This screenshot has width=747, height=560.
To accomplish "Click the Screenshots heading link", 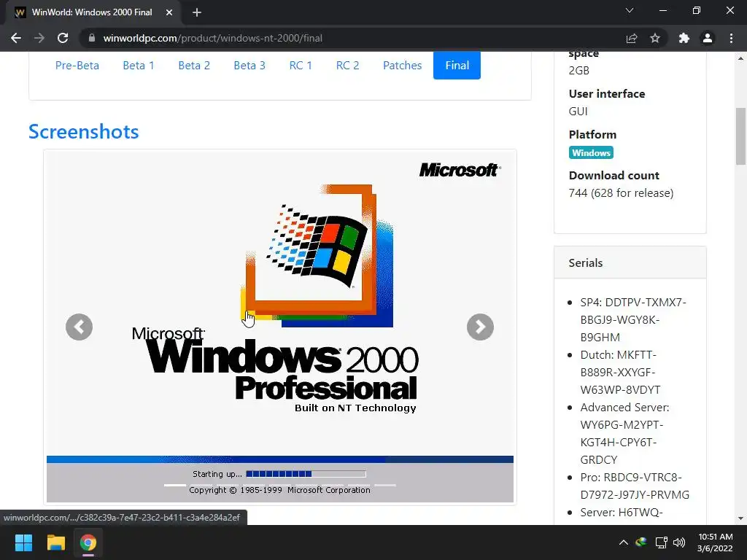I will coord(84,131).
